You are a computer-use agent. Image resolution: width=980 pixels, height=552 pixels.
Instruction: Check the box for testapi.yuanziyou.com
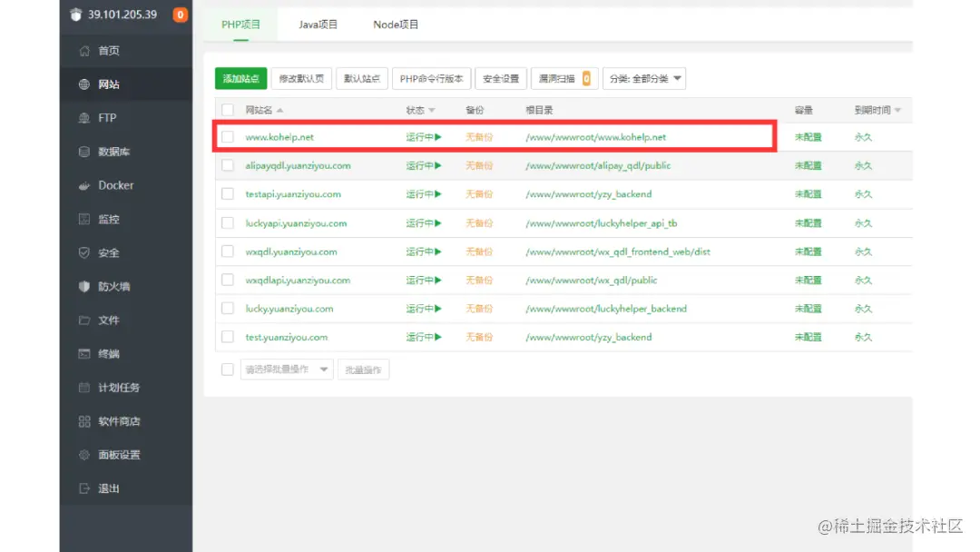pos(228,194)
